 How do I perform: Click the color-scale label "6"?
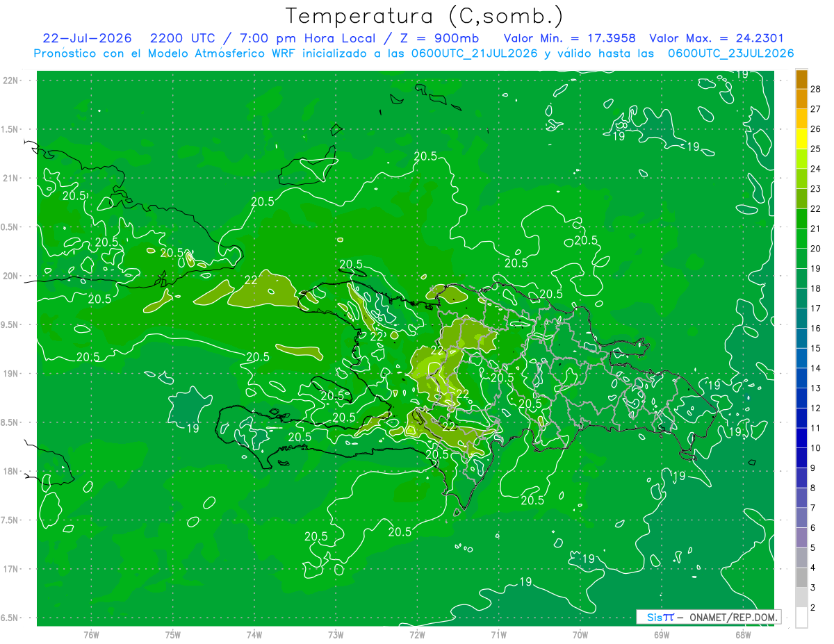(814, 528)
